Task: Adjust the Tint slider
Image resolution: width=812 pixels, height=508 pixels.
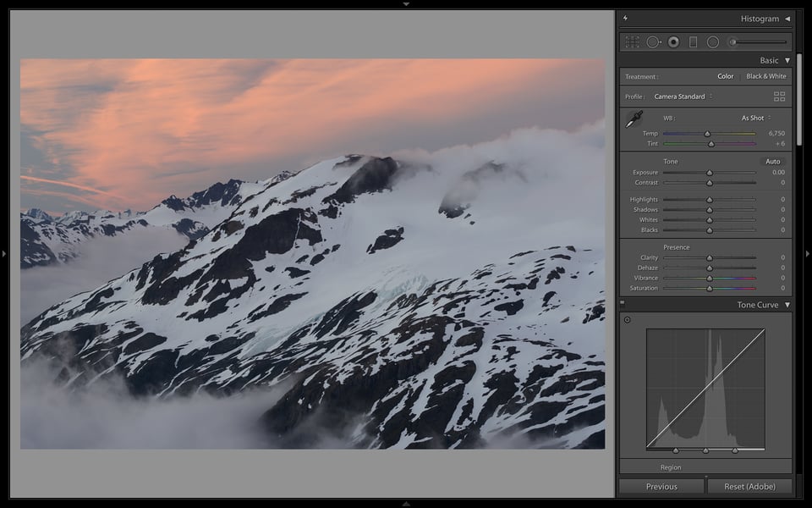Action: (711, 144)
